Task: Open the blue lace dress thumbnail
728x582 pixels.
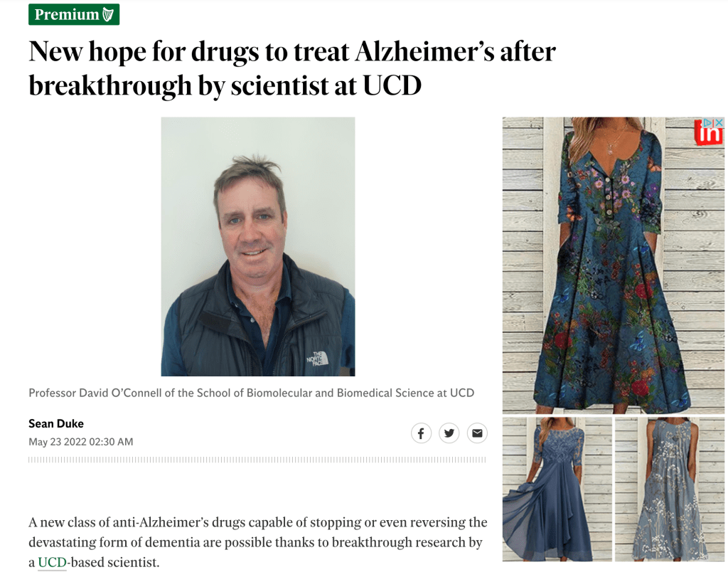Action: click(557, 490)
